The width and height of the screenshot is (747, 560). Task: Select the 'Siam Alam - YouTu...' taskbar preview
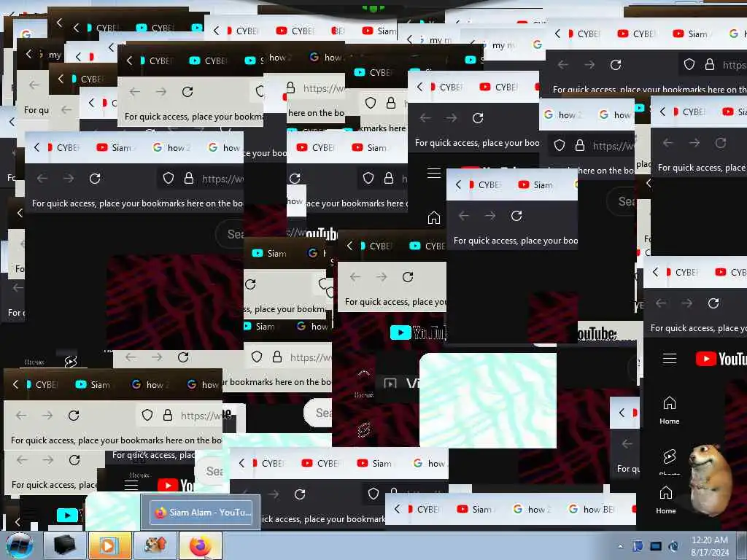pyautogui.click(x=201, y=513)
